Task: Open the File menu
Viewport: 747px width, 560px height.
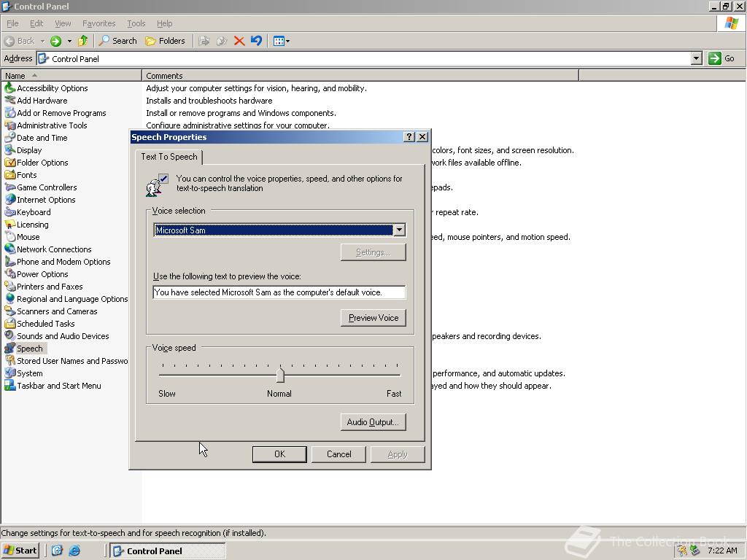Action: [12, 23]
